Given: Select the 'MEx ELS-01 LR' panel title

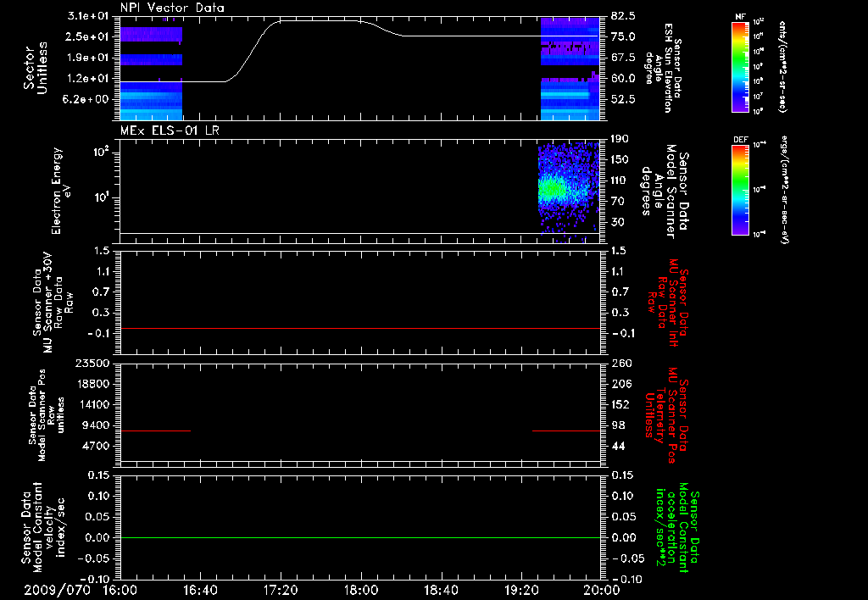Looking at the screenshot, I should 169,131.
